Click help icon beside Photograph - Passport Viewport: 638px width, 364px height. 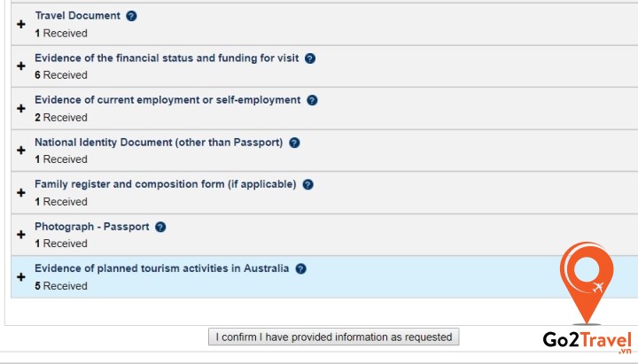[x=160, y=227]
